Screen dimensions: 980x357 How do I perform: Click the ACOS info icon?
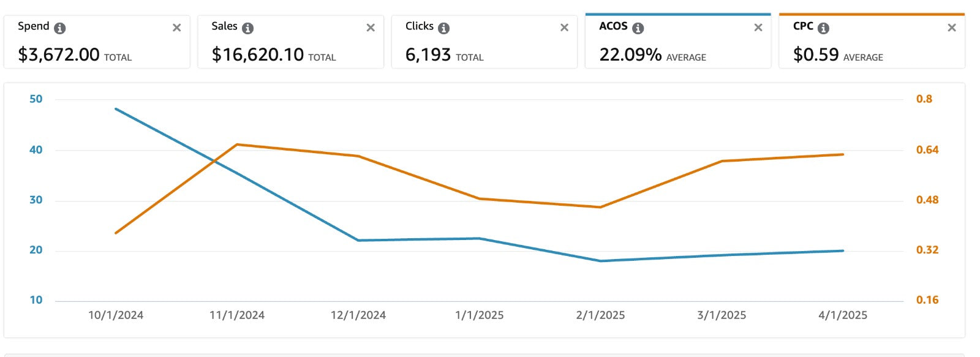coord(638,28)
